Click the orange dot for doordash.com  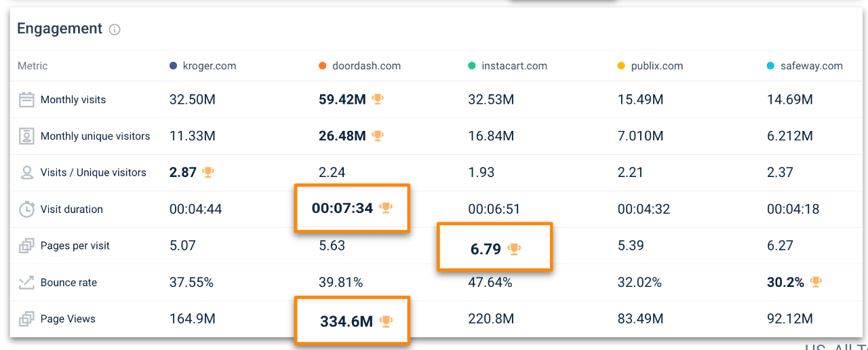point(323,66)
